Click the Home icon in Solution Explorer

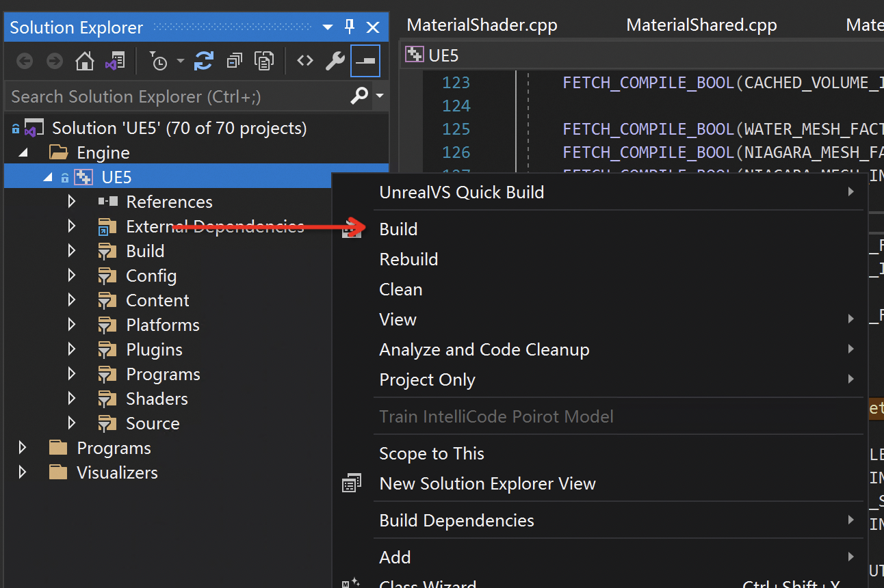(x=85, y=62)
